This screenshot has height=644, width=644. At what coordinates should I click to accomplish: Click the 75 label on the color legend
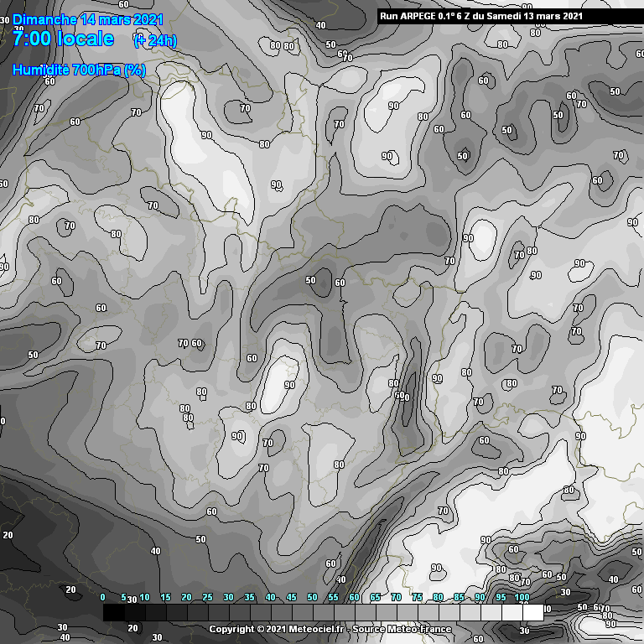pos(417,598)
